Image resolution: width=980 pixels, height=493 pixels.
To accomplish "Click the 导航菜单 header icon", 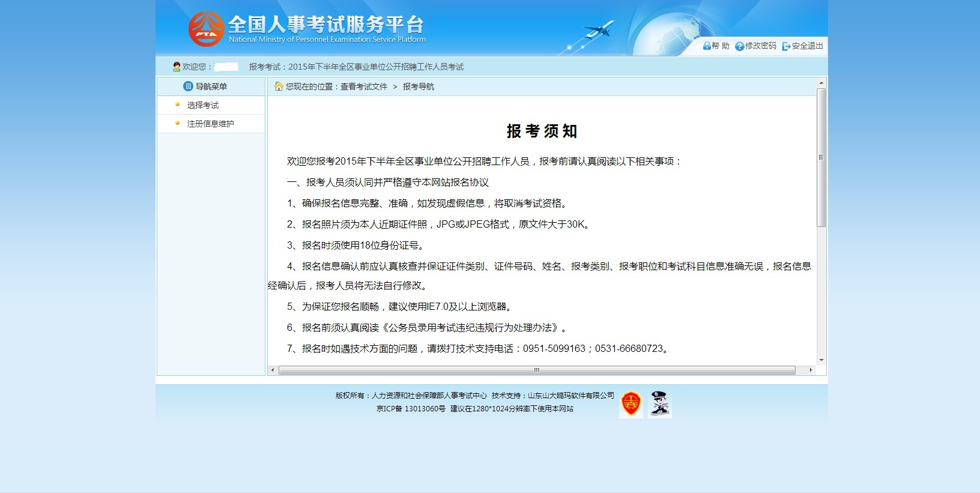I will pos(188,86).
